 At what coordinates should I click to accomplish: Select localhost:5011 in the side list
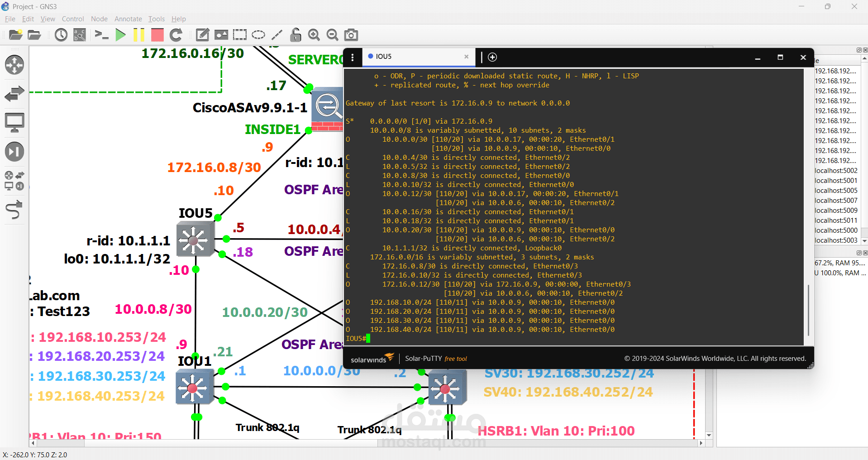[x=836, y=220]
